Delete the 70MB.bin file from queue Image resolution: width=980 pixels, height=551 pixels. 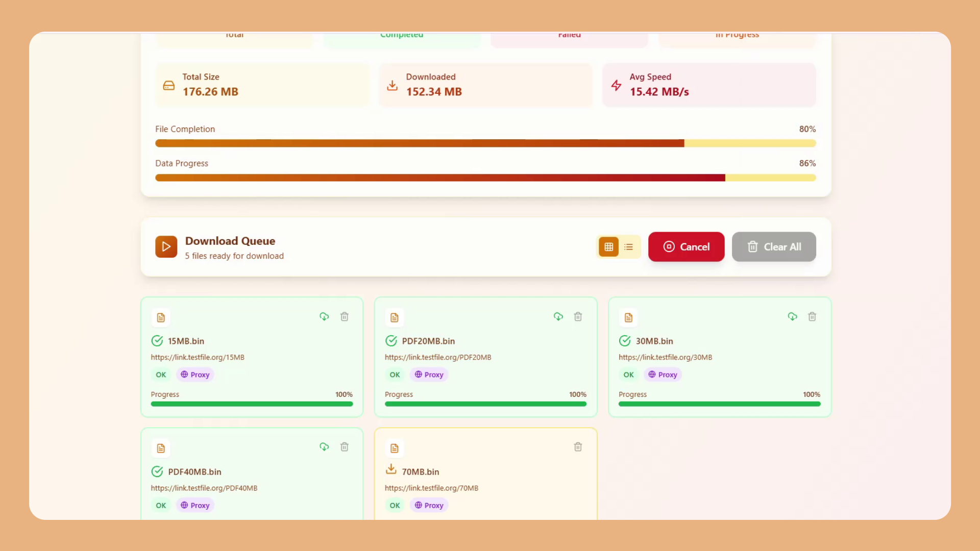click(578, 447)
